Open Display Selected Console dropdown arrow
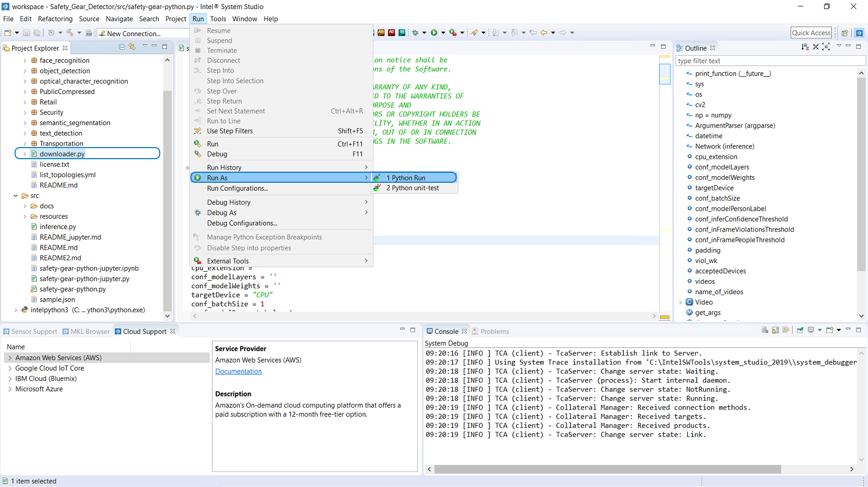 point(820,330)
